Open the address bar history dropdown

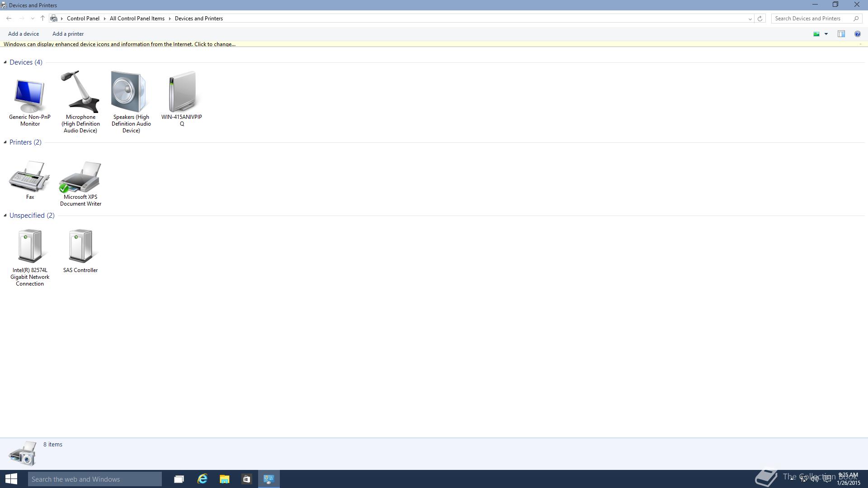750,19
